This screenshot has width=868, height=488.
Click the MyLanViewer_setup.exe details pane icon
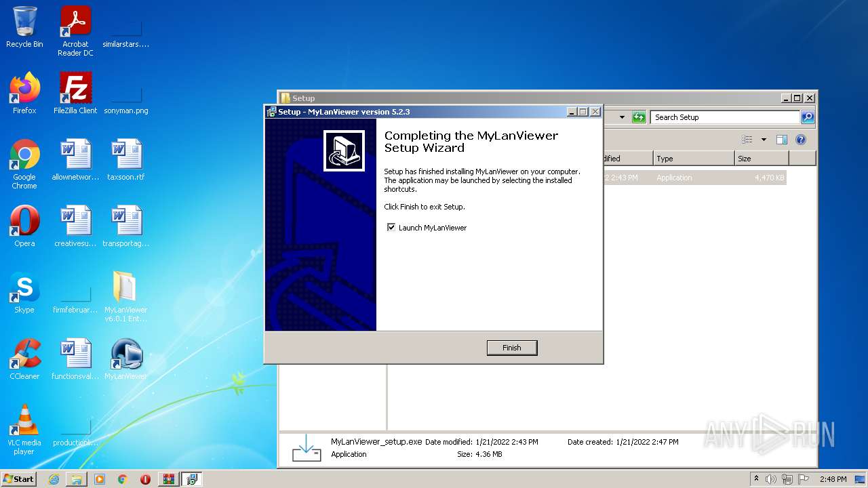point(307,448)
